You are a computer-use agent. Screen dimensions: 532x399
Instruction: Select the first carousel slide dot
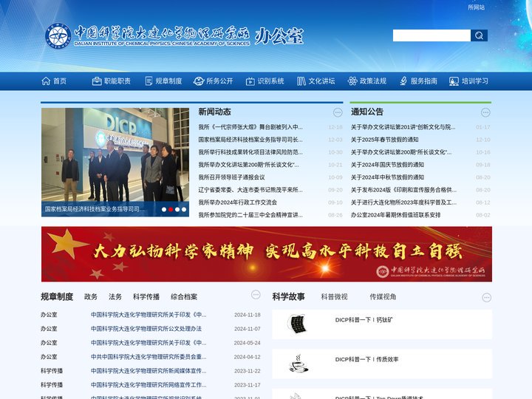coord(164,209)
